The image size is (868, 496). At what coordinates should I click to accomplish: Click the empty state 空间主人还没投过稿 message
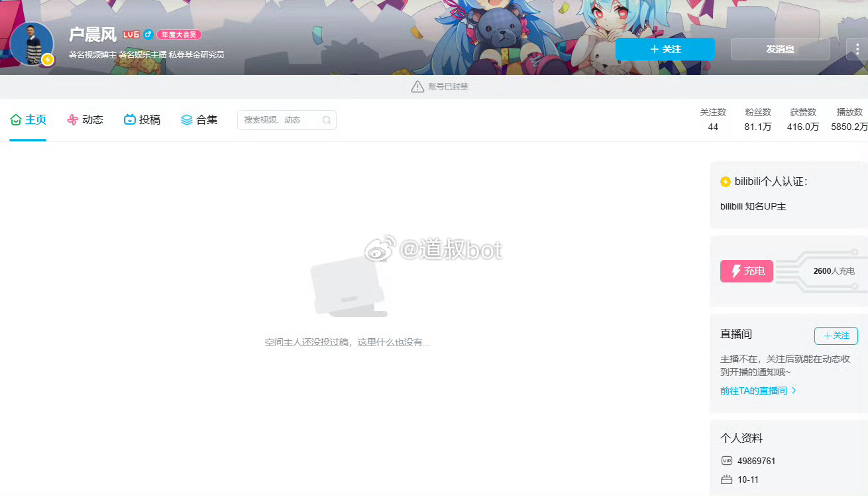(347, 342)
